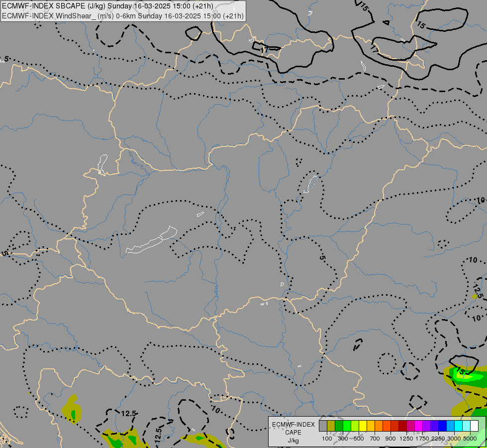Click the 700 legend value
This screenshot has height=448, width=487.
tap(375, 439)
